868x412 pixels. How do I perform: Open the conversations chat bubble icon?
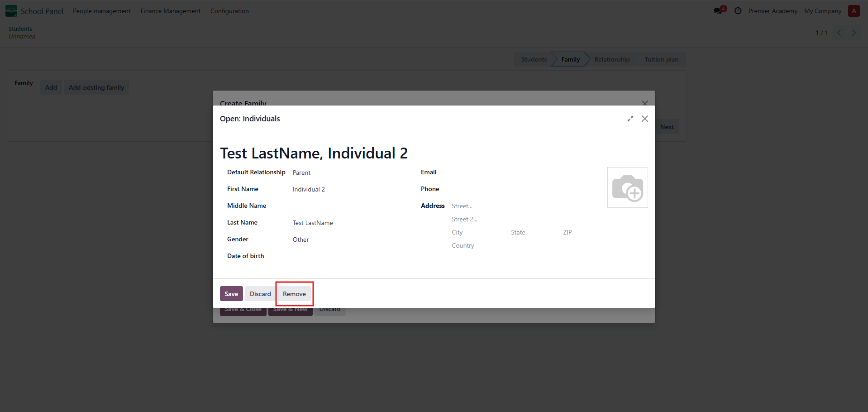718,11
